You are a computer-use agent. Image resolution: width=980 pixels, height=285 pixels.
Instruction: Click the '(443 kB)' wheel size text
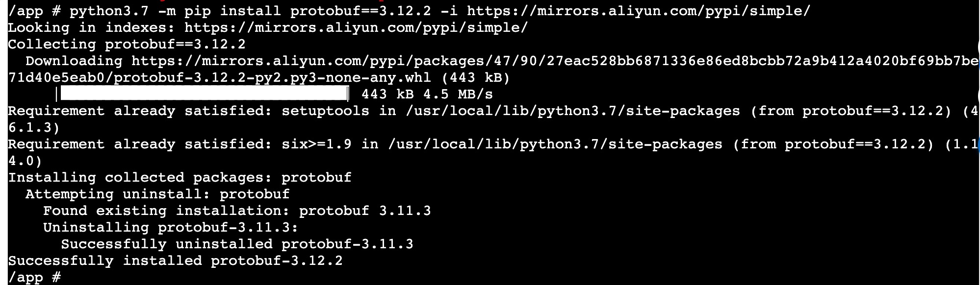[476, 77]
